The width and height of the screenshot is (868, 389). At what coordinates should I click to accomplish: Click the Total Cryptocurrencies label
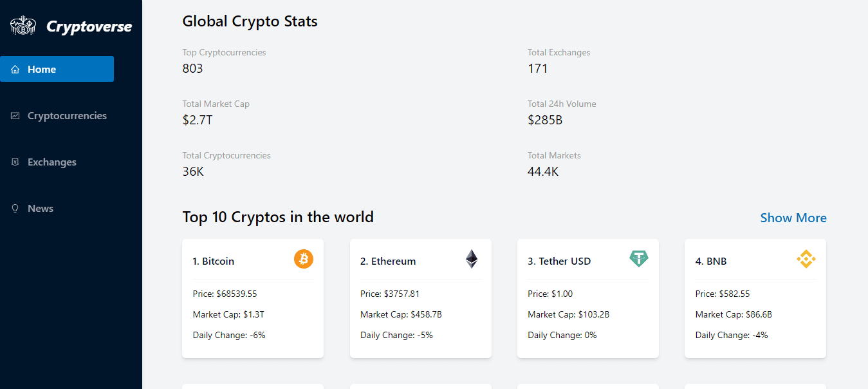(x=226, y=155)
